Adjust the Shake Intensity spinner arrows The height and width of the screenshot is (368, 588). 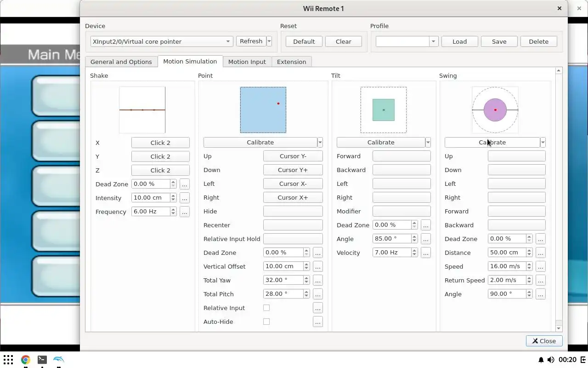point(173,198)
